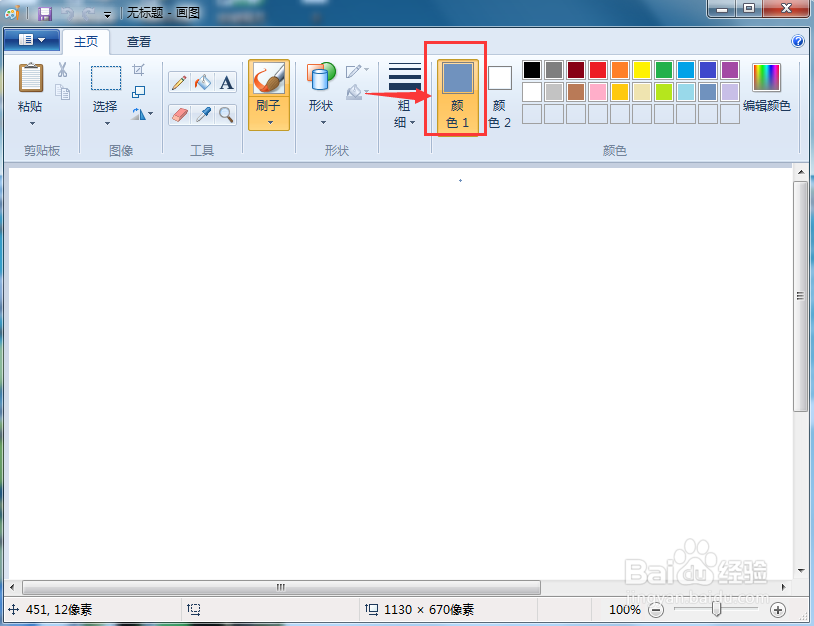Screen dimensions: 814x626
Task: Expand the Size dropdown arrow
Action: 413,123
